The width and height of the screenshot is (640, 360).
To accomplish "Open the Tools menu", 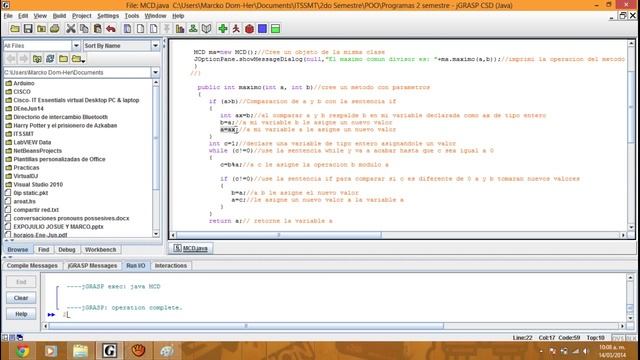I will tap(132, 16).
